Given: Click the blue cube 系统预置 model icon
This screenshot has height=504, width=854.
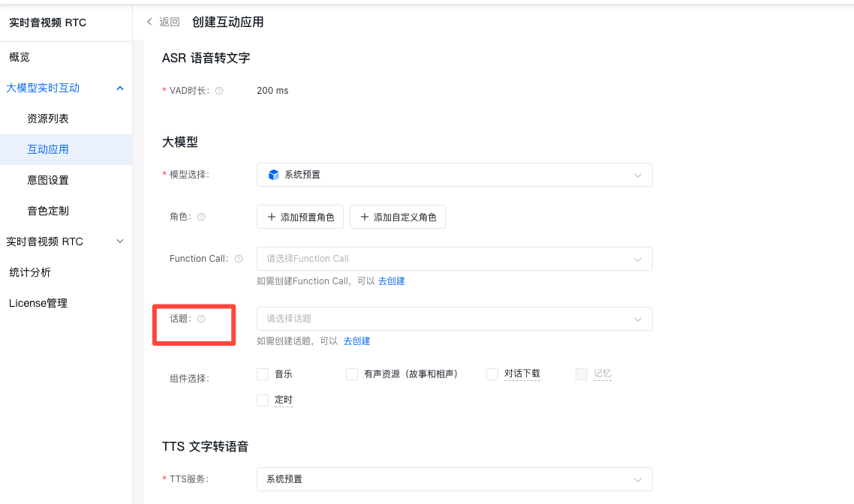Looking at the screenshot, I should click(273, 175).
